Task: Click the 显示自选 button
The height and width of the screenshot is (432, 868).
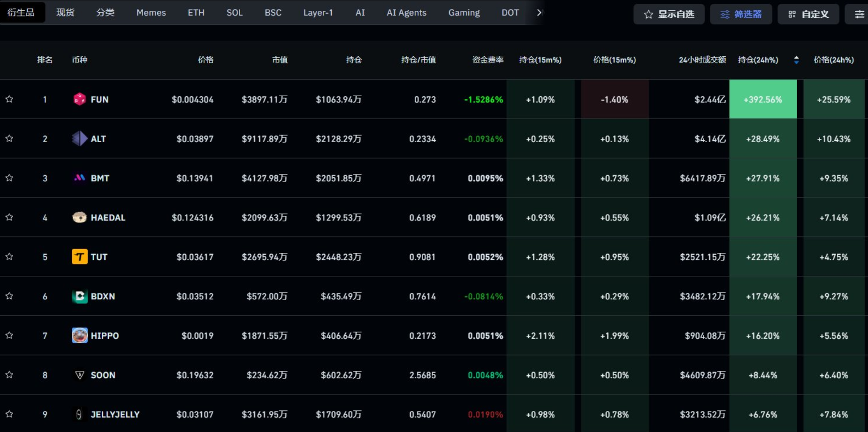Action: (x=669, y=14)
